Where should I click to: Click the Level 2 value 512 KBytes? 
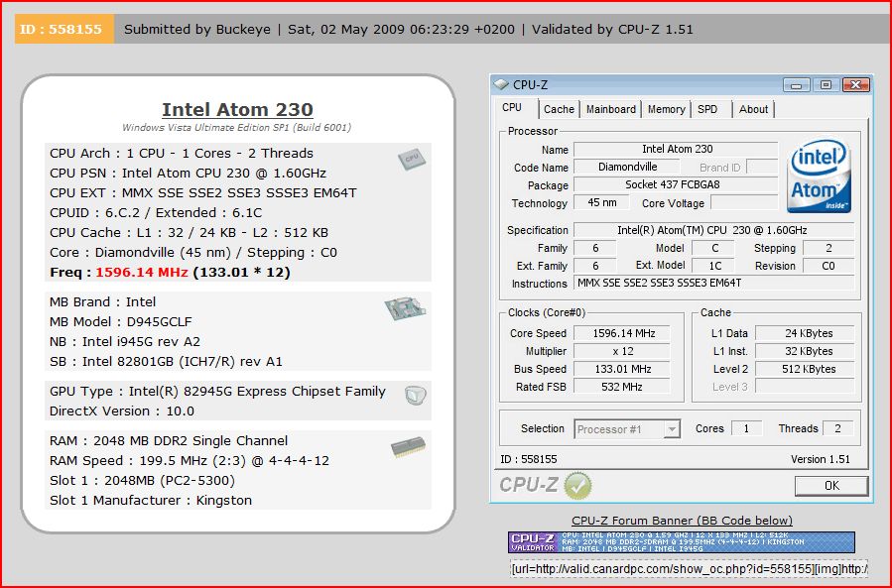pyautogui.click(x=805, y=369)
